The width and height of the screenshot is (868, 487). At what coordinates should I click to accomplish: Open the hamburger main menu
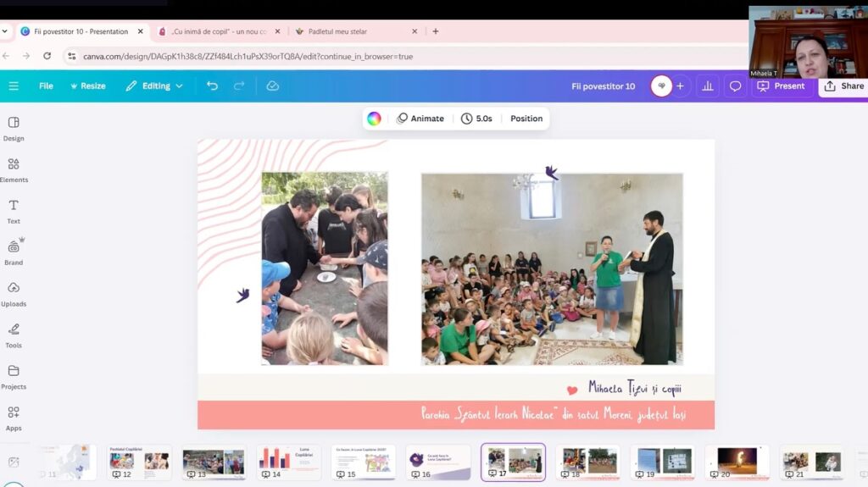(x=14, y=86)
